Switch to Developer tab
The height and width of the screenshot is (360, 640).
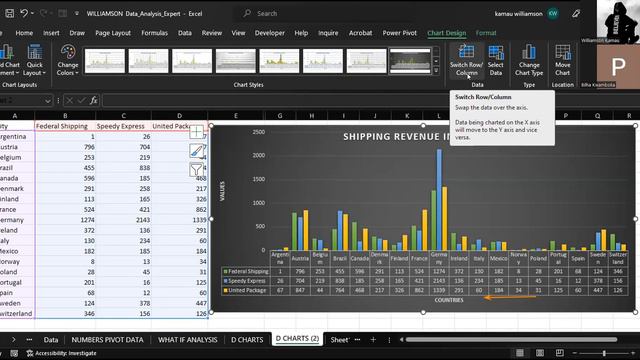point(270,33)
